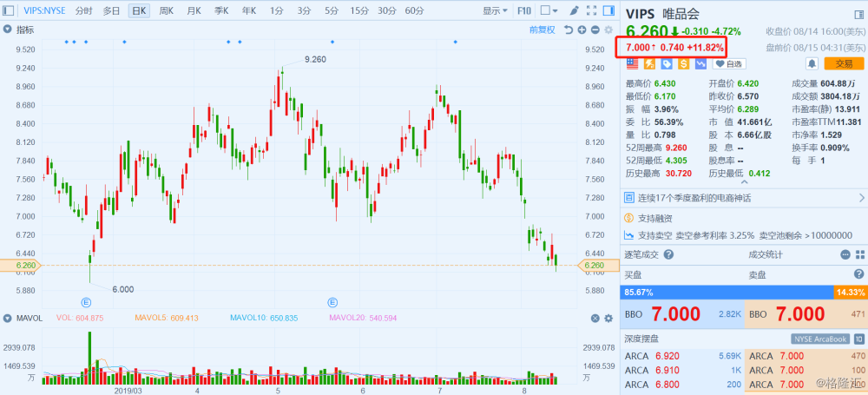Switch to 周K weekly chart tab
The width and height of the screenshot is (868, 395).
click(167, 11)
